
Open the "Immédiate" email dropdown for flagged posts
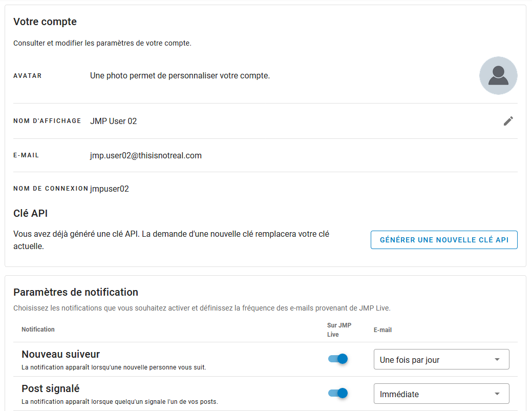441,394
